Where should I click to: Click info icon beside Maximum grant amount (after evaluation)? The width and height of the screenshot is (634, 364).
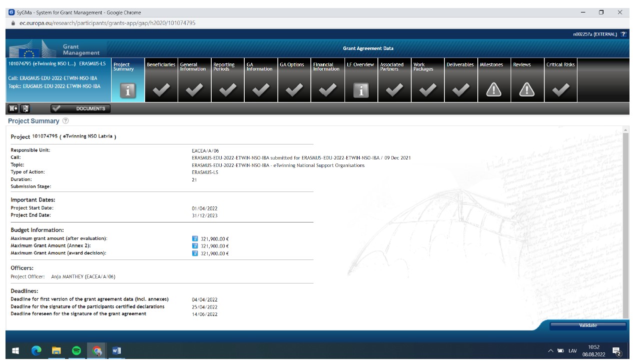coord(195,239)
